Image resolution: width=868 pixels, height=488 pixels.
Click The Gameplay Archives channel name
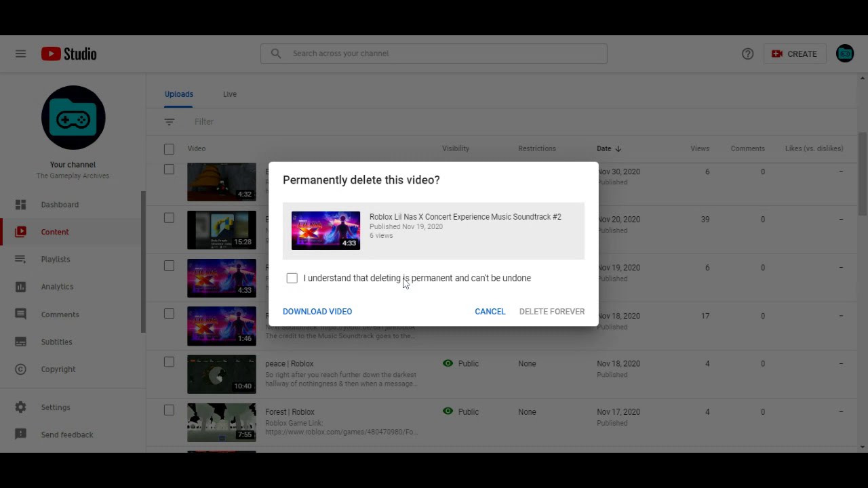pyautogui.click(x=73, y=176)
